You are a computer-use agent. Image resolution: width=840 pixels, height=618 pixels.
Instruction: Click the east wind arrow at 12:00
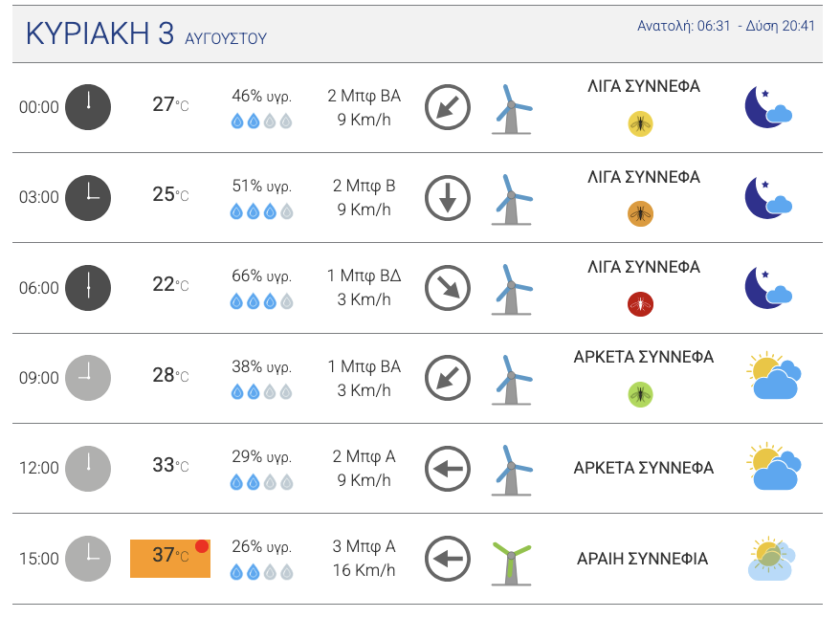[x=448, y=468]
